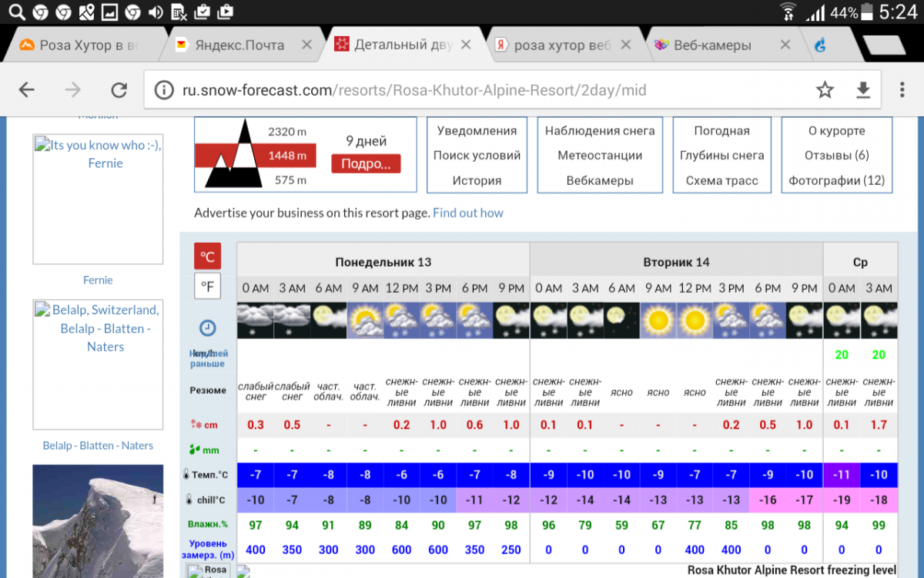Click Tuesday 12 PM clear sun icon
The height and width of the screenshot is (578, 924).
[695, 320]
